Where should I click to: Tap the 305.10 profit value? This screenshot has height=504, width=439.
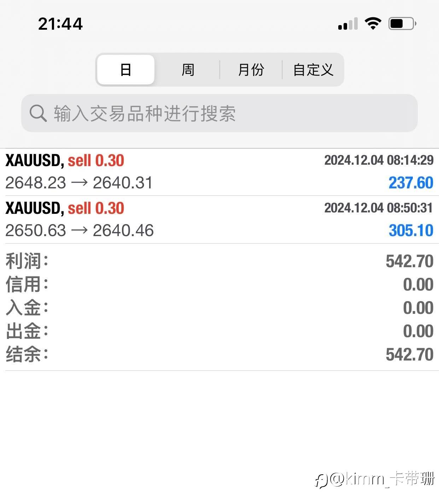(x=411, y=230)
